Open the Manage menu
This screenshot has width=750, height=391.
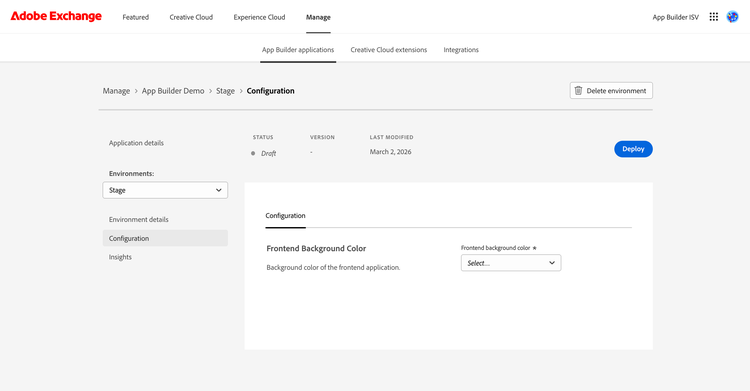(x=318, y=17)
